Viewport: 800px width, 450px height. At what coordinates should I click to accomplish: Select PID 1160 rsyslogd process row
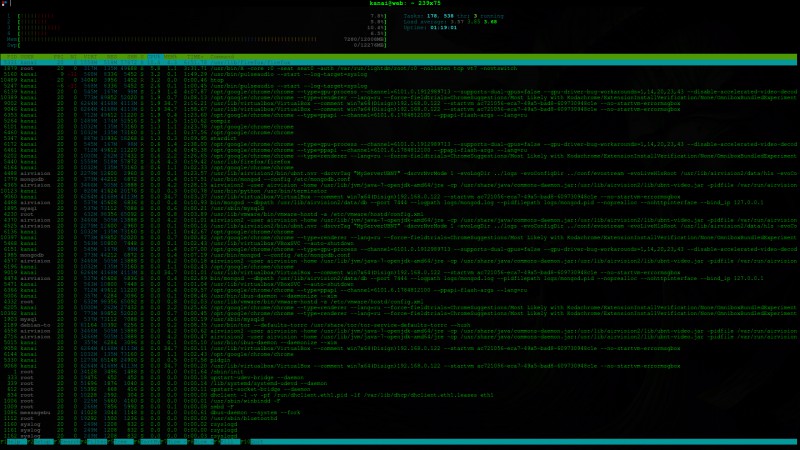pyautogui.click(x=398, y=424)
